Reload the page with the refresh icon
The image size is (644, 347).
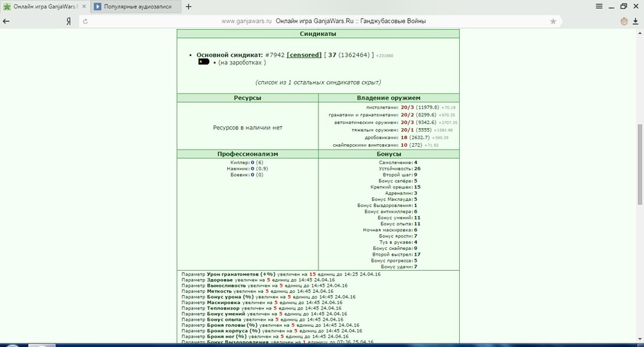(x=85, y=21)
